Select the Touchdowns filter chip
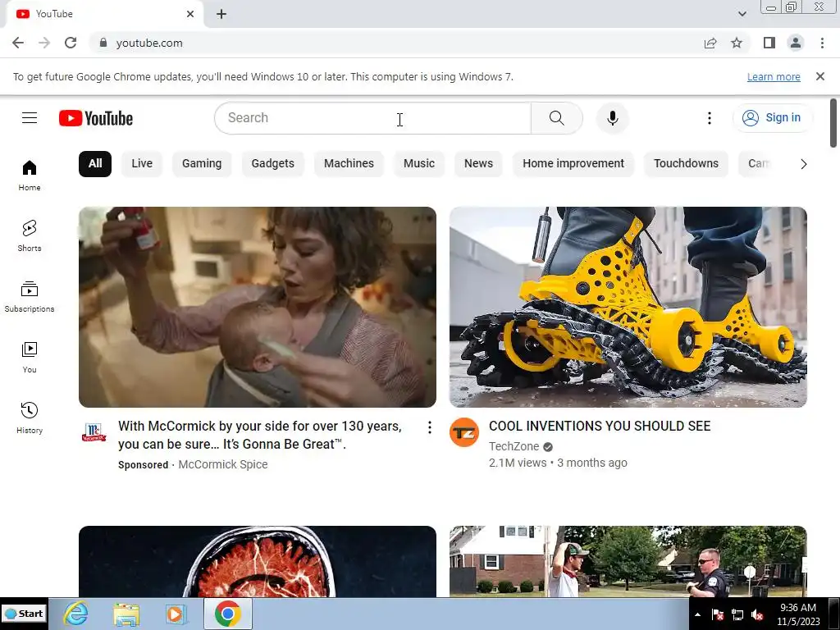This screenshot has height=630, width=840. tap(686, 164)
